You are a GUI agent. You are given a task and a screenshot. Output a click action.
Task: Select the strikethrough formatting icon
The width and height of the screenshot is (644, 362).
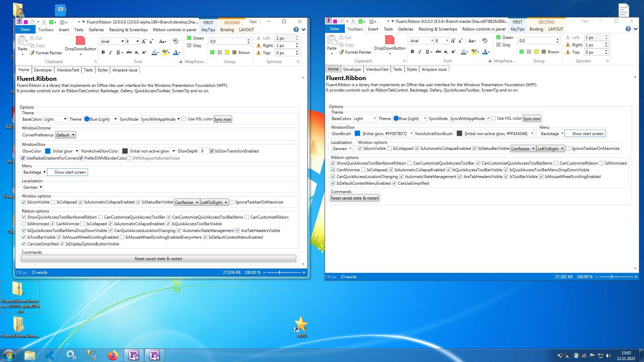[129, 52]
